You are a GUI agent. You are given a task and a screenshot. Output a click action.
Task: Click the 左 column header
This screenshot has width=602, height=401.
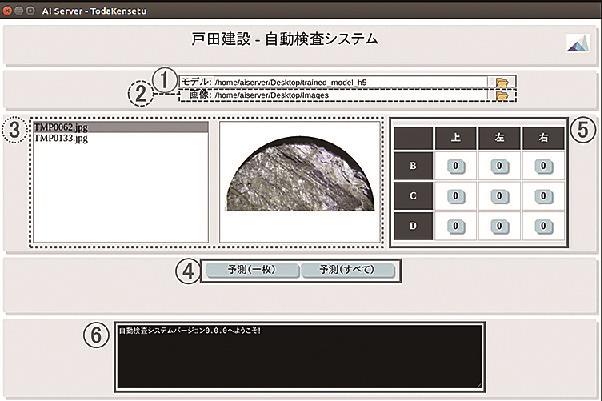(499, 138)
